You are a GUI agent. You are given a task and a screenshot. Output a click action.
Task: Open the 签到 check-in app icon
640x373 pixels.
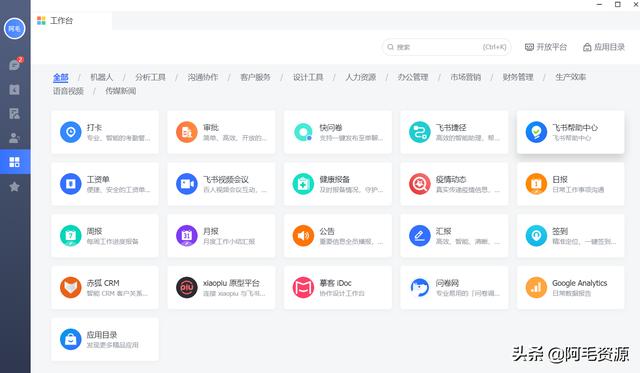pyautogui.click(x=536, y=236)
